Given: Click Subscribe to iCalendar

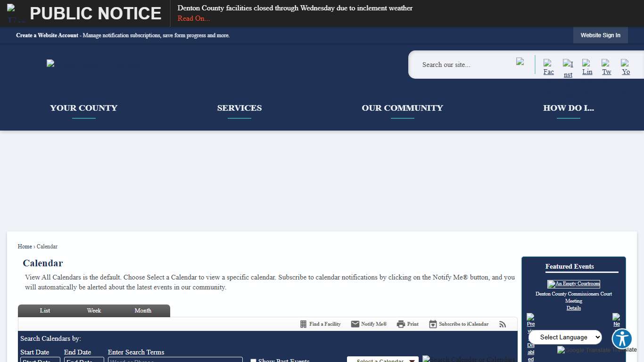Looking at the screenshot, I should point(459,324).
